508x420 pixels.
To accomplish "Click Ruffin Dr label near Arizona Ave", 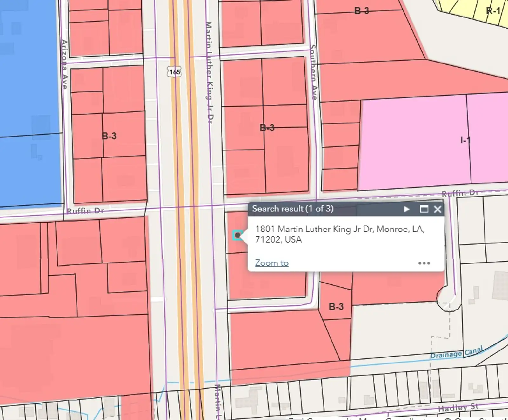I will pos(85,210).
